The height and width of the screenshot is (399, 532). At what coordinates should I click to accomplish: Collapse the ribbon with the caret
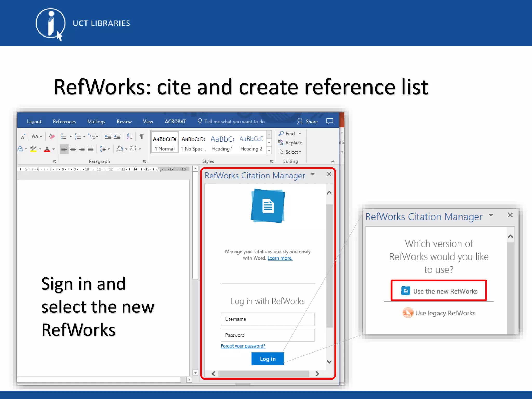point(333,161)
